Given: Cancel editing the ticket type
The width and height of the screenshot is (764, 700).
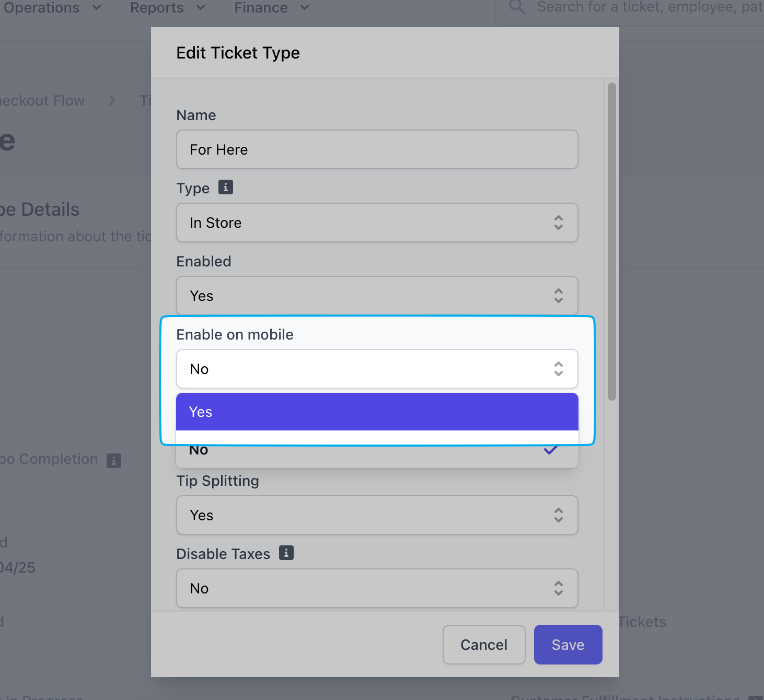Looking at the screenshot, I should 483,645.
